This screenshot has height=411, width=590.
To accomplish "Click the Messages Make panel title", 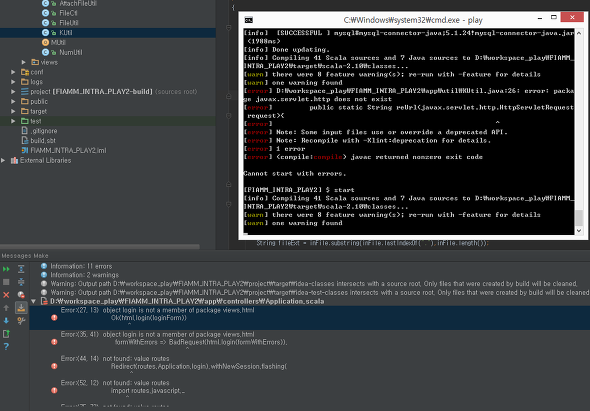I will pyautogui.click(x=25, y=256).
